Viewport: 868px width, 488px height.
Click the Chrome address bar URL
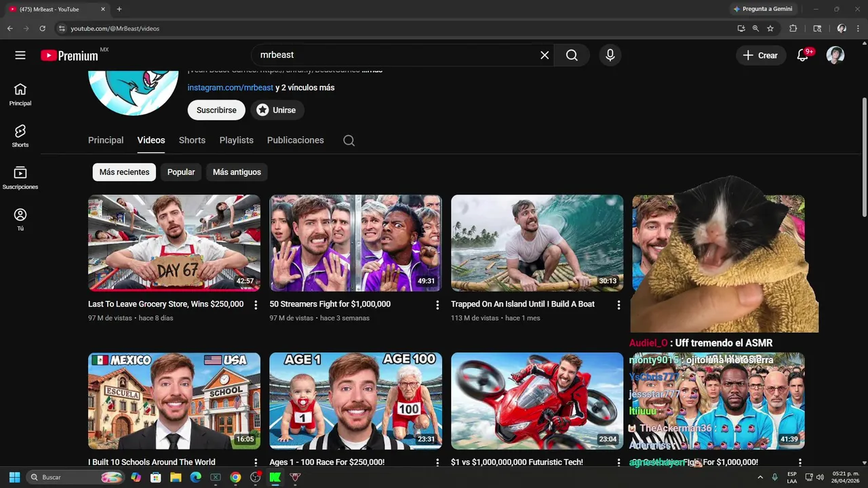(x=115, y=28)
